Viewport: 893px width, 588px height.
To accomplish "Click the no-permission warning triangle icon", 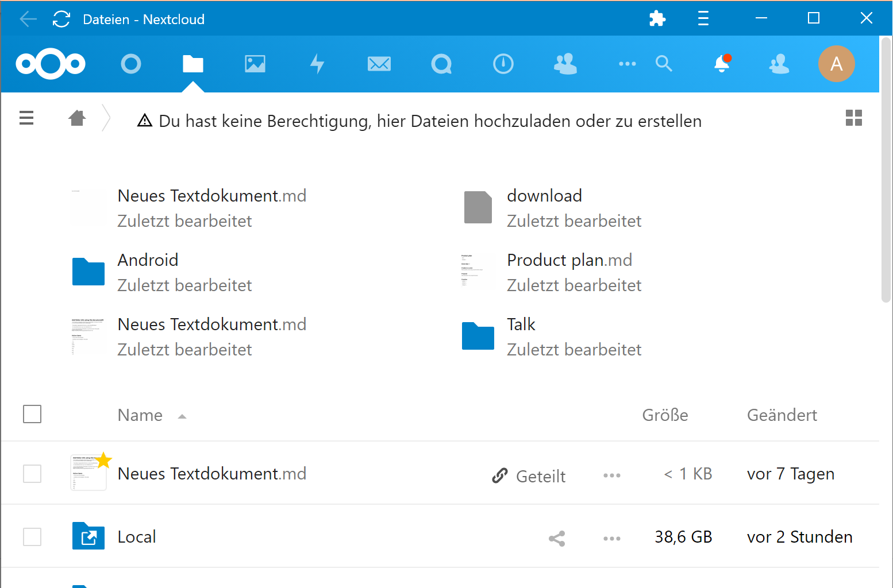I will (x=145, y=121).
